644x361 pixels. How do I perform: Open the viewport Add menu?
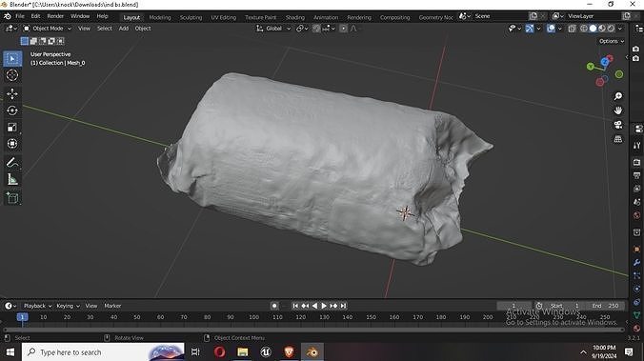pyautogui.click(x=124, y=29)
